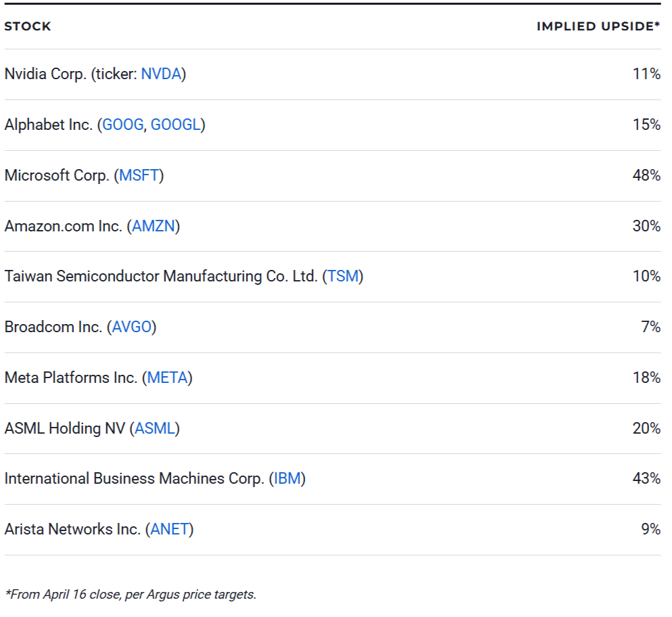Click the 'Amazon.com Inc.' company name text
Screen dimensions: 672x617
(x=64, y=226)
